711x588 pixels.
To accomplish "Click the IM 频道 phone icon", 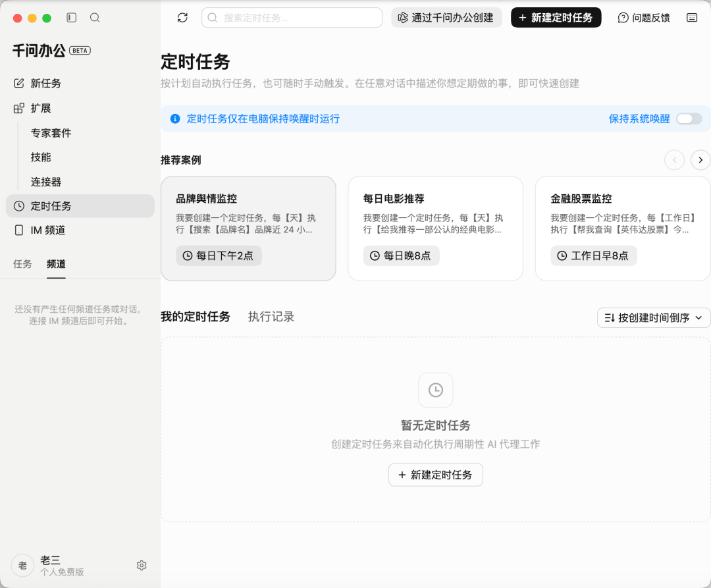I will pos(18,230).
